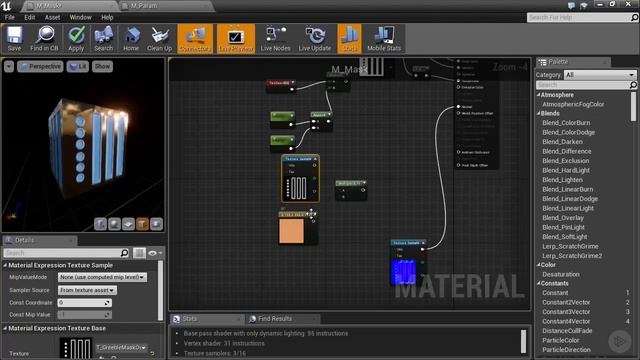The image size is (640, 360).
Task: Open the Edit menu
Action: pos(29,18)
